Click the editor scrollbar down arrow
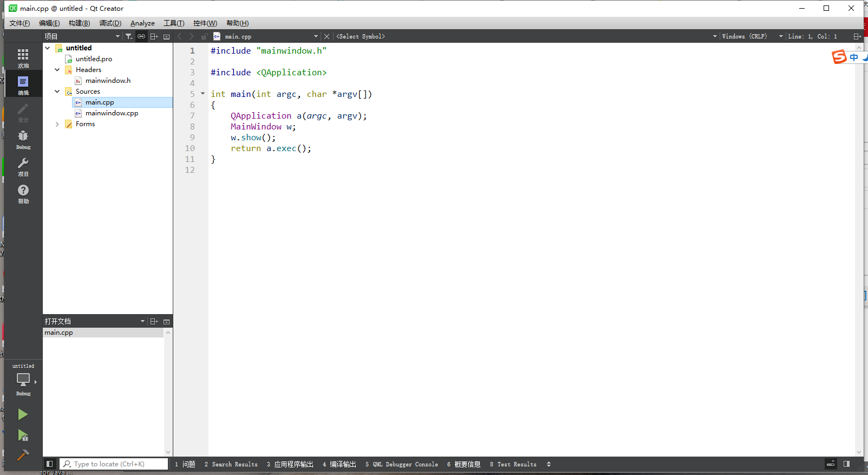This screenshot has height=475, width=868. click(859, 452)
